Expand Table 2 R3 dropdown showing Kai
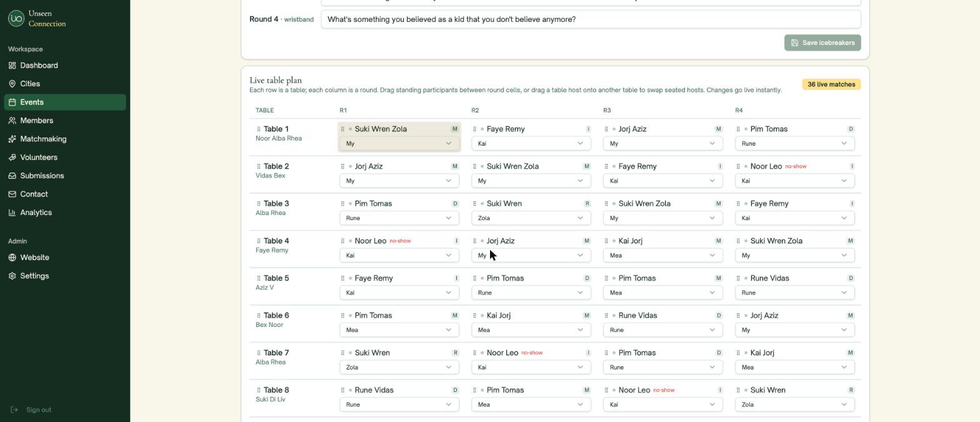The width and height of the screenshot is (980, 422). pyautogui.click(x=663, y=181)
